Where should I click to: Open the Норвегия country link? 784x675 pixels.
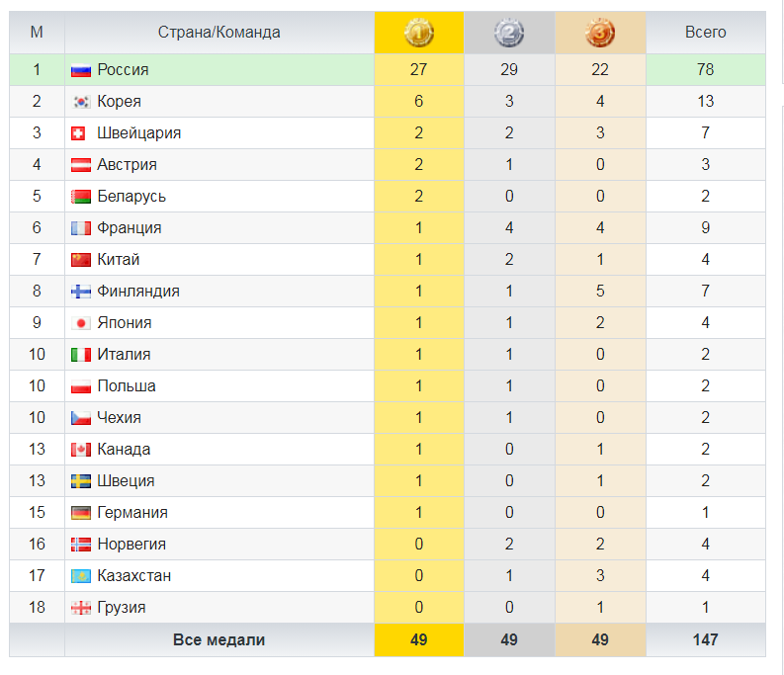pos(131,544)
